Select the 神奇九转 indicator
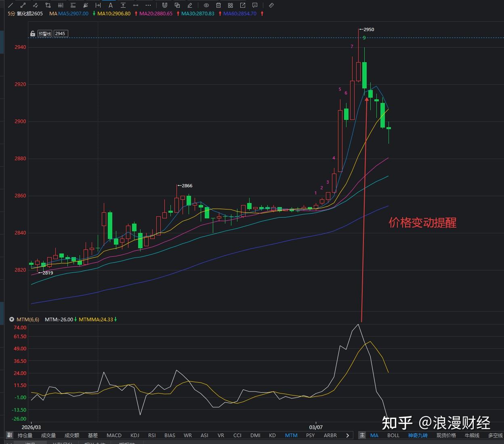The width and height of the screenshot is (504, 444). point(418,435)
